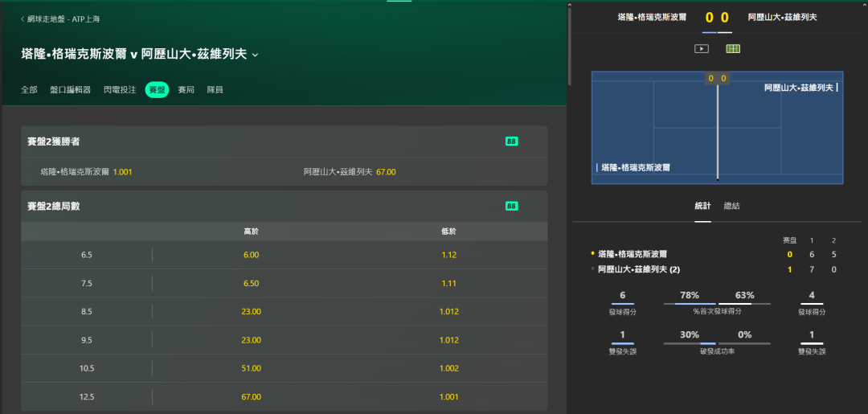Bet on 阿歷山大•茲維列夫 at 67.00

pos(350,172)
